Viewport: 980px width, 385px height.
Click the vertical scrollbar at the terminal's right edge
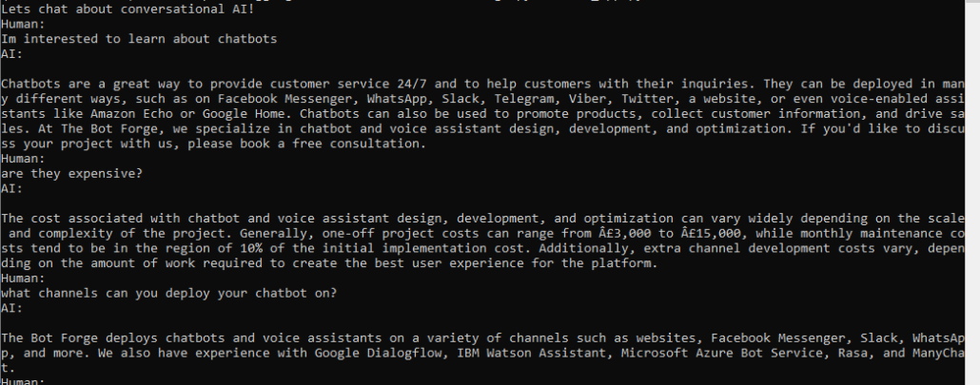pos(971,192)
